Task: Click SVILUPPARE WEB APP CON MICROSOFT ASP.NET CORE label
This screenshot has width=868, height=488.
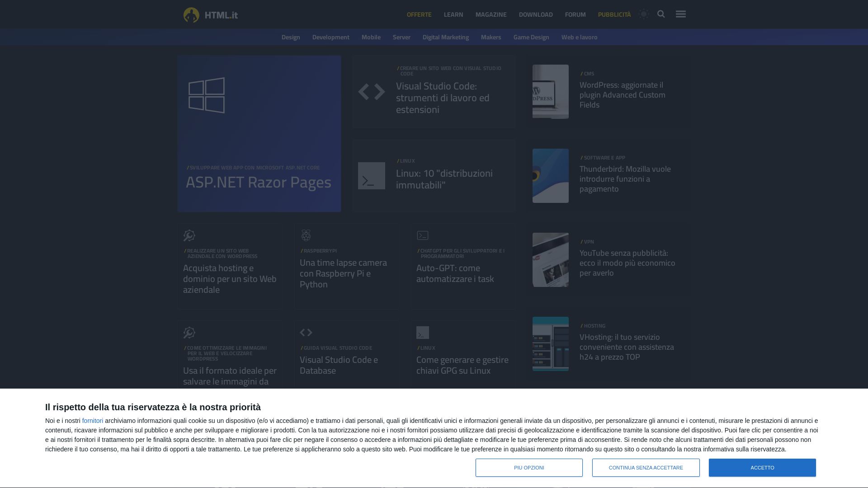Action: point(254,168)
